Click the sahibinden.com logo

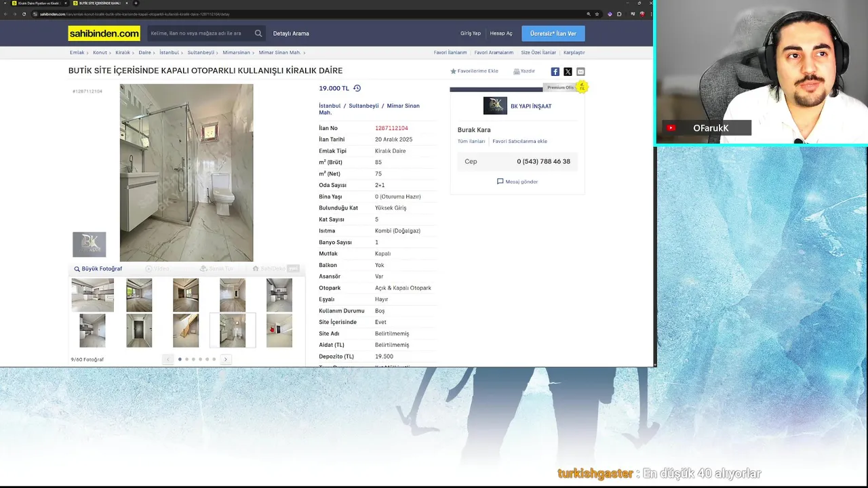pyautogui.click(x=104, y=33)
